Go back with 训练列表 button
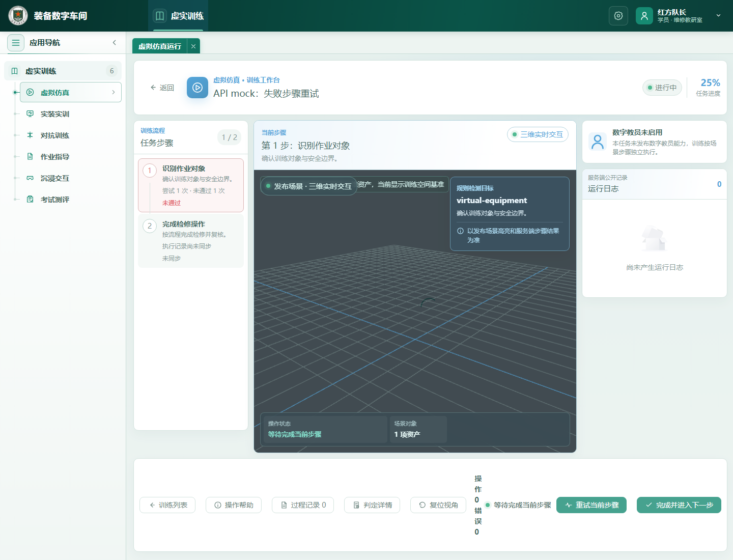The width and height of the screenshot is (733, 560). pyautogui.click(x=167, y=505)
